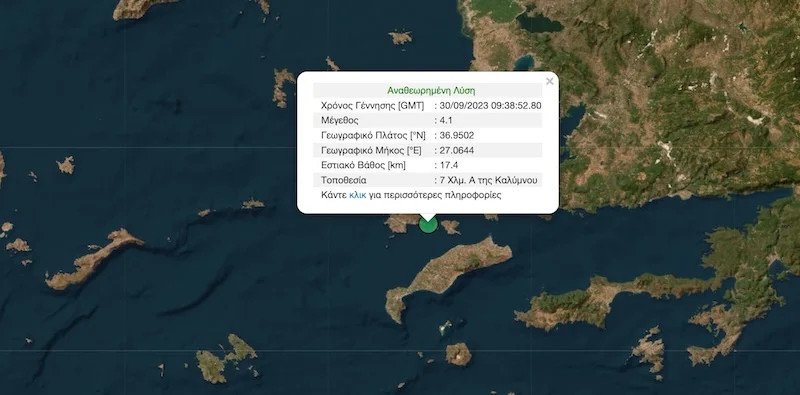
Task: Click the Γεωγραφικό Μήκος [°E] label
Action: pos(372,150)
